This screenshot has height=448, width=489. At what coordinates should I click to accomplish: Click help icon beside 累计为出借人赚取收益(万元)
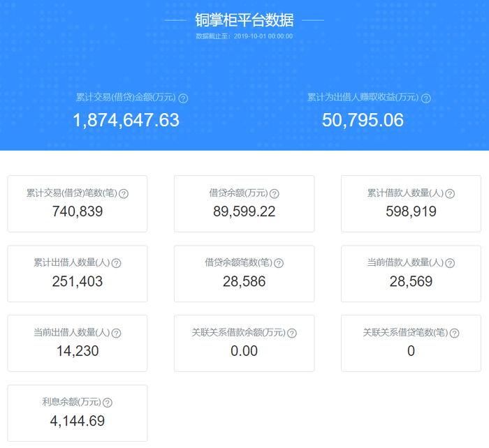426,98
